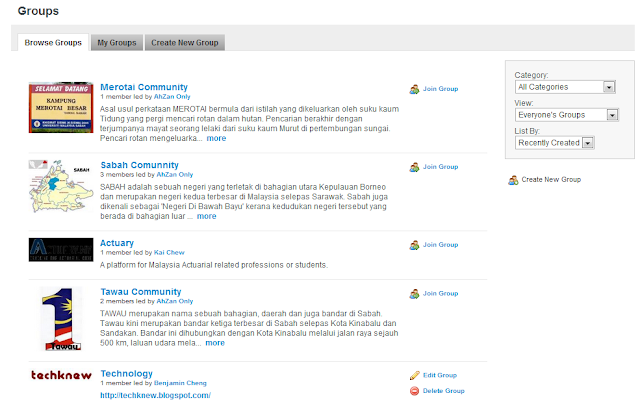Image resolution: width=640 pixels, height=404 pixels.
Task: Expand Merotai description with more link
Action: pos(216,138)
